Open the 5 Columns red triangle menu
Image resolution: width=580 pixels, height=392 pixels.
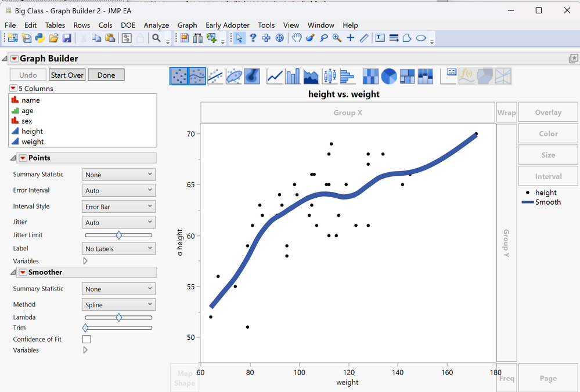[x=13, y=88]
